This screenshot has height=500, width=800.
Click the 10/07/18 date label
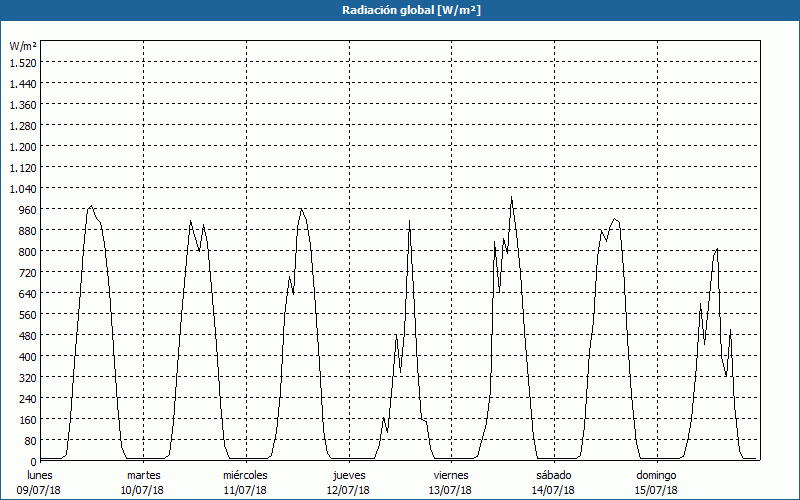142,490
